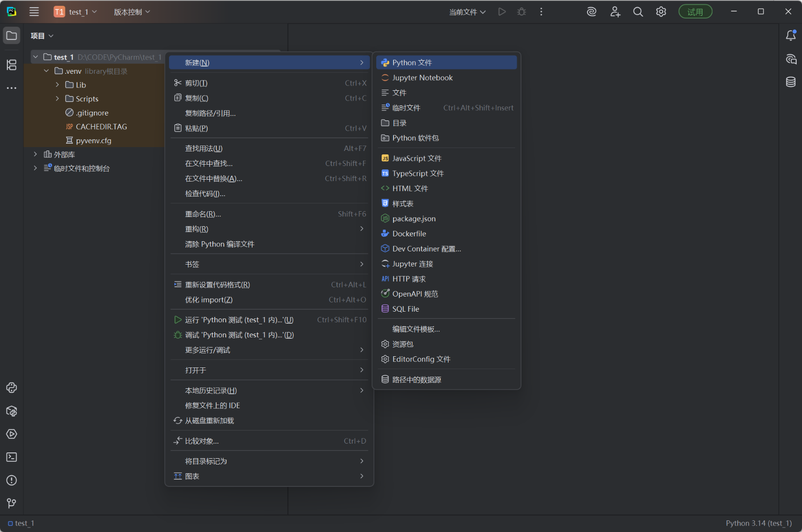The image size is (802, 532).
Task: Choose 从磁盘重新加载
Action: (269, 421)
